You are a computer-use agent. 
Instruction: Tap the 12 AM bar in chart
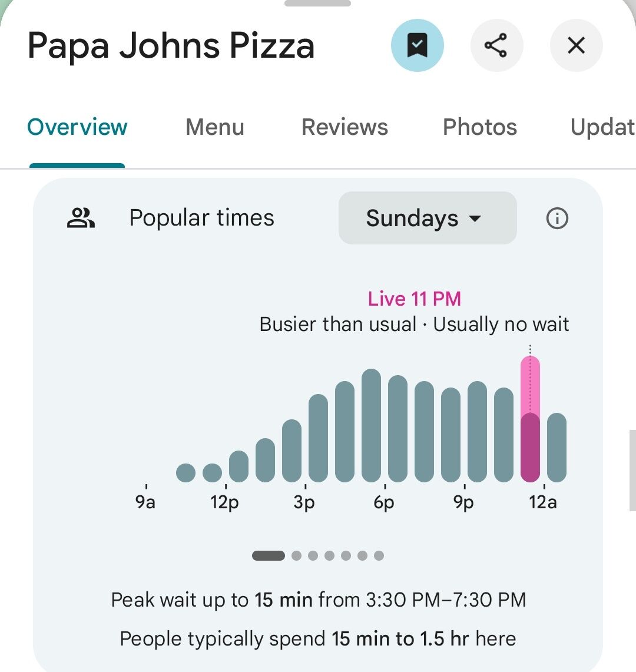click(x=557, y=448)
